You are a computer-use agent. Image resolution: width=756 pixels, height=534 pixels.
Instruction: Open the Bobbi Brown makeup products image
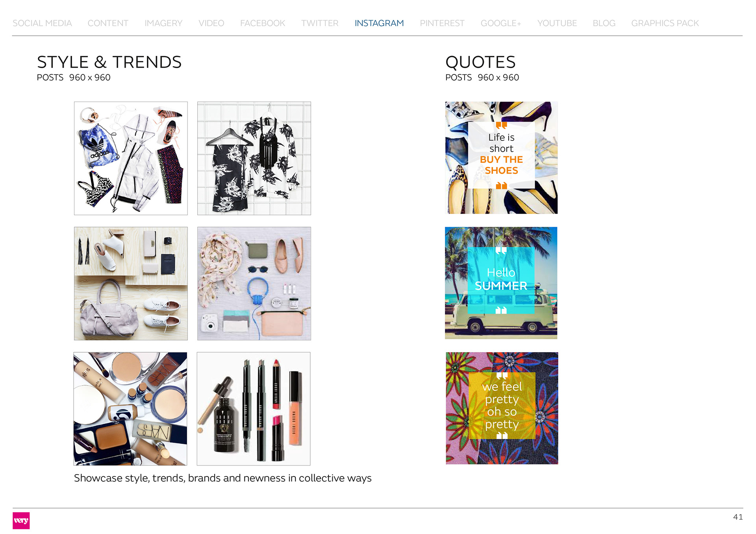point(254,409)
